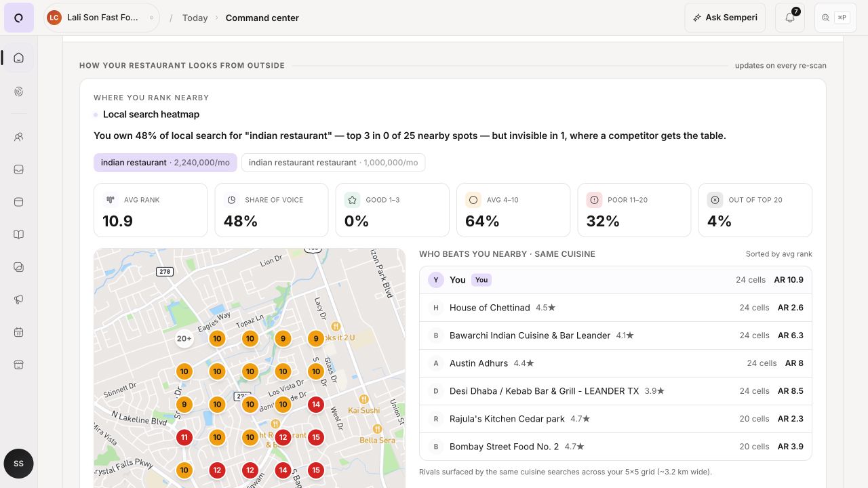Open the notifications bell with 7 badge
Image resolution: width=868 pixels, height=488 pixels.
pyautogui.click(x=790, y=18)
